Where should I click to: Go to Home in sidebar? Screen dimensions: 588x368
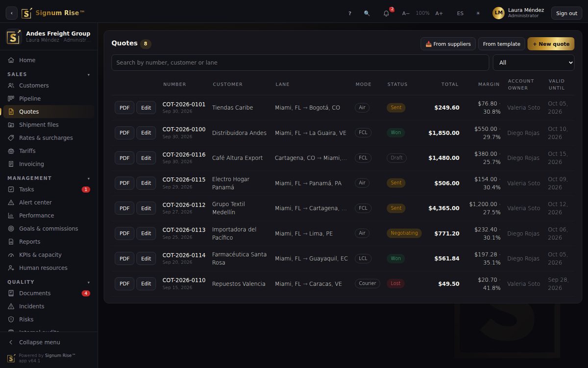49,60
